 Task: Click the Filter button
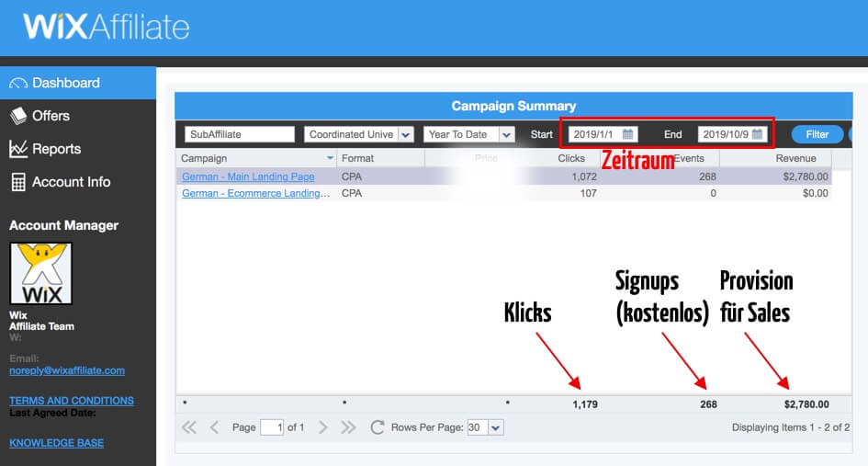click(x=817, y=134)
